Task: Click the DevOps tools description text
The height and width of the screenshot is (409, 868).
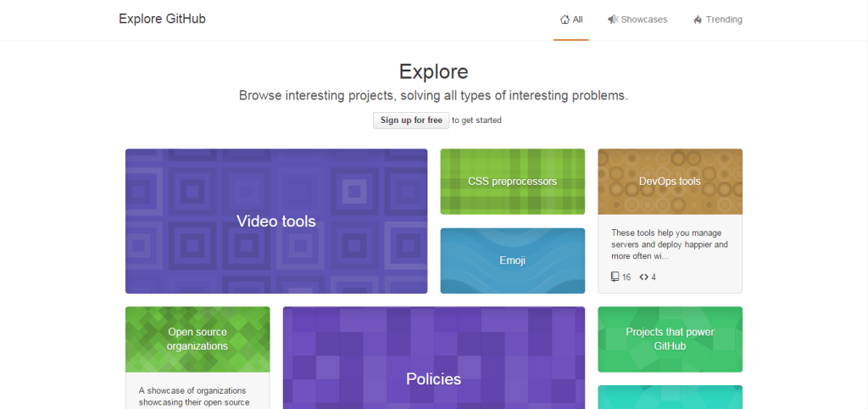Action: point(670,244)
